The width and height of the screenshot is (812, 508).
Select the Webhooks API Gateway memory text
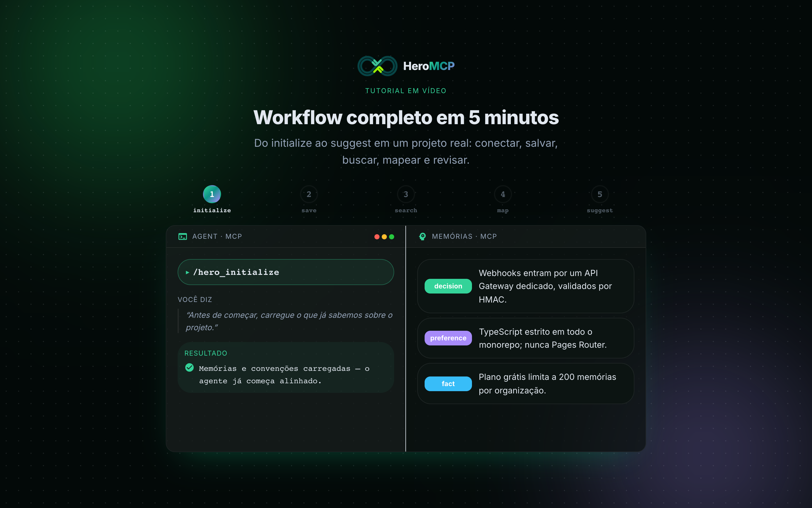point(545,286)
